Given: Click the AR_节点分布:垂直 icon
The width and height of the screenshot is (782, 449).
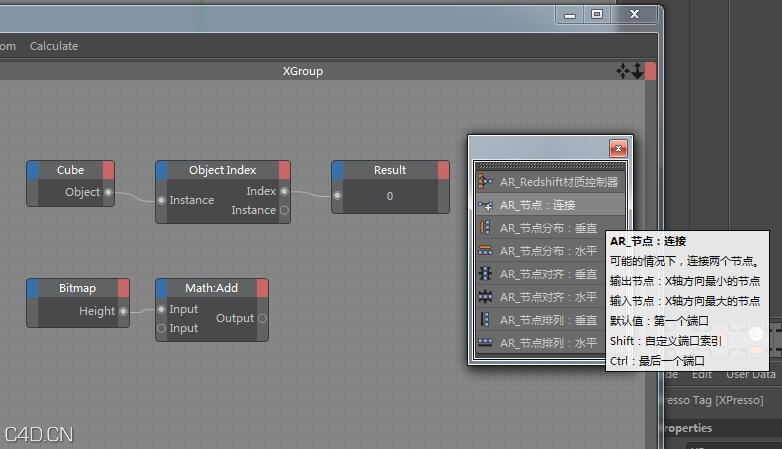Looking at the screenshot, I should (x=485, y=228).
